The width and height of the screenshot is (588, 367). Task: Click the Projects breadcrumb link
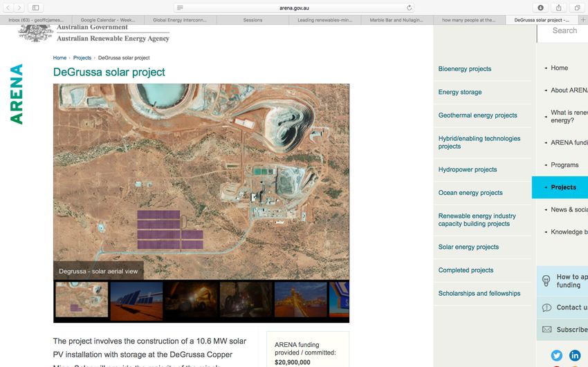point(82,57)
